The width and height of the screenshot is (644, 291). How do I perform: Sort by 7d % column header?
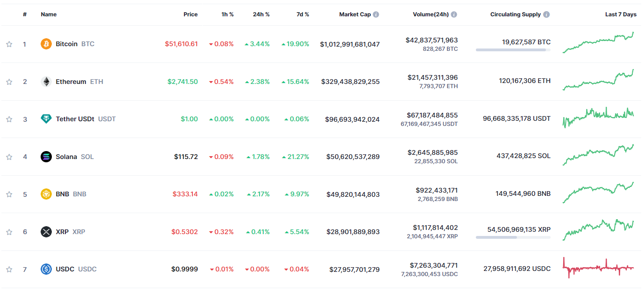pyautogui.click(x=303, y=14)
